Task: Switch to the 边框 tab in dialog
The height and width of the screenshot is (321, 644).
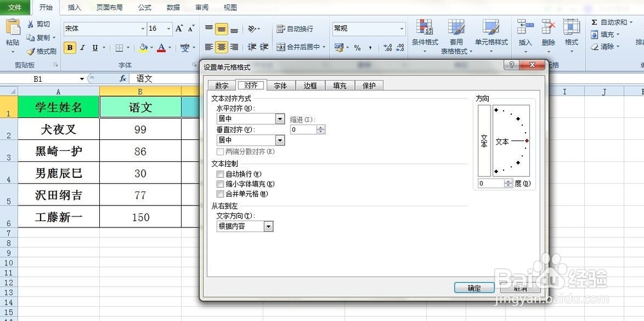Action: 310,86
